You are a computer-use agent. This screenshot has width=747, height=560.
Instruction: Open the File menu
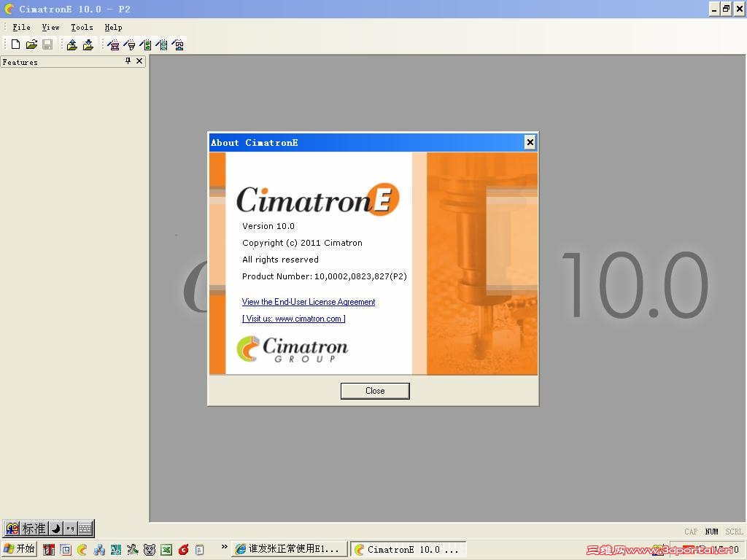(x=21, y=27)
